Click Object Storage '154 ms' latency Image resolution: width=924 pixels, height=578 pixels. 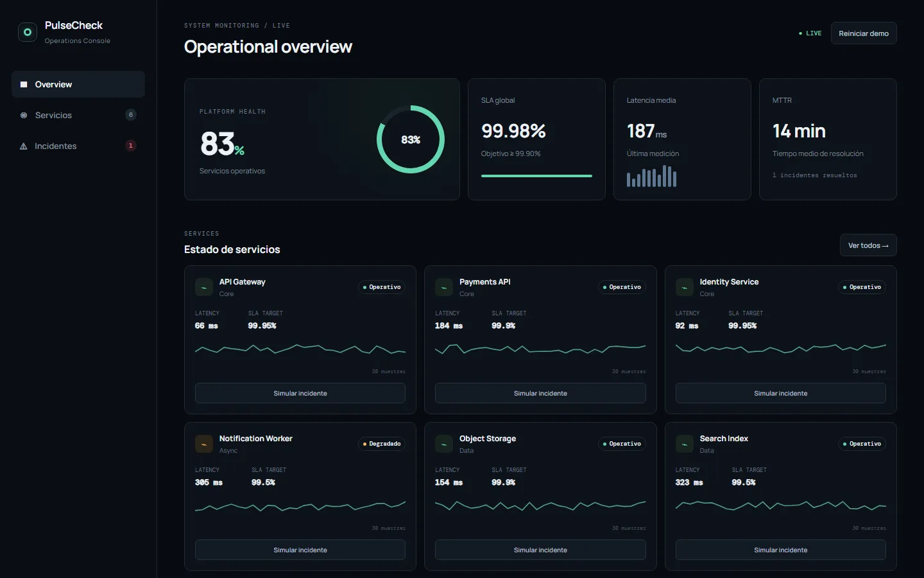pos(449,482)
